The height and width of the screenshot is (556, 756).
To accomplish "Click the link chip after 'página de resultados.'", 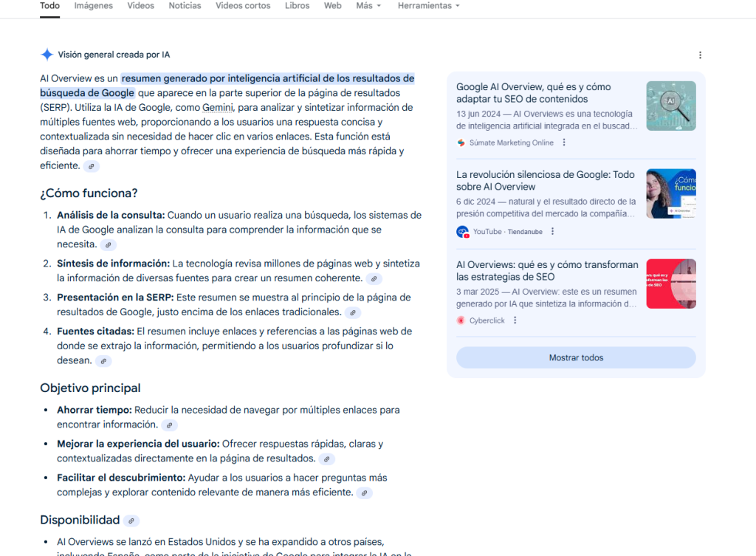I will click(326, 459).
